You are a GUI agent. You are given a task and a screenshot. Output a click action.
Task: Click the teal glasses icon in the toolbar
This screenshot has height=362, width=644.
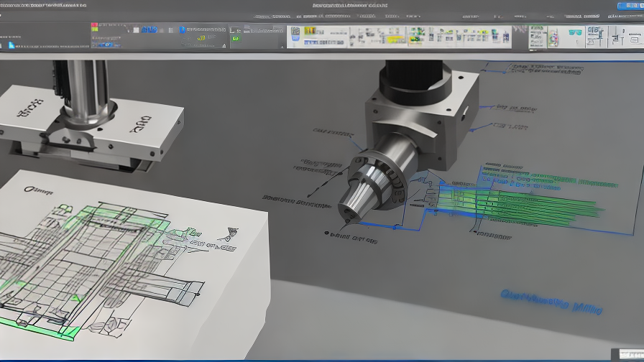[575, 32]
